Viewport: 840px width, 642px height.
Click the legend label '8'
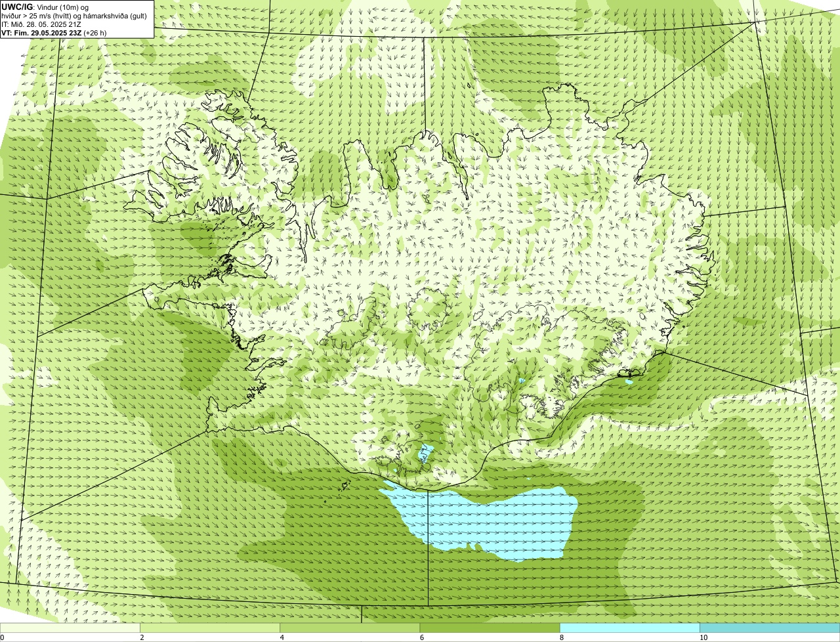tap(561, 637)
